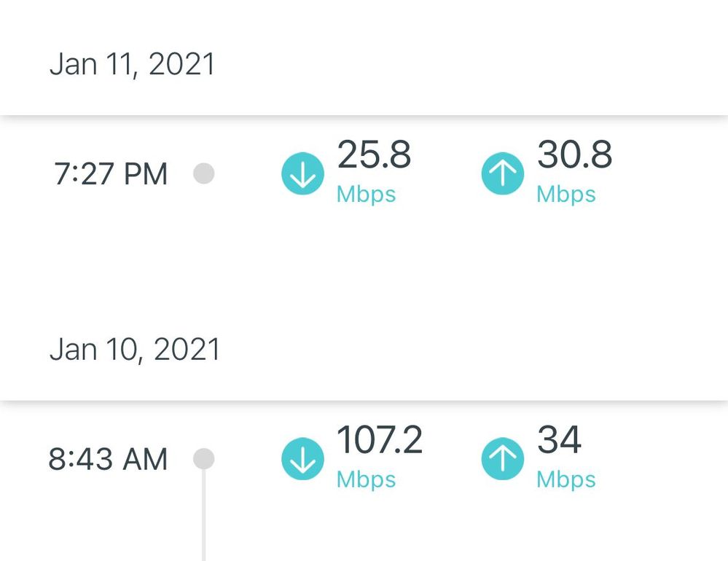Click the Mbps label under 30.8
This screenshot has height=561, width=728.
[566, 195]
